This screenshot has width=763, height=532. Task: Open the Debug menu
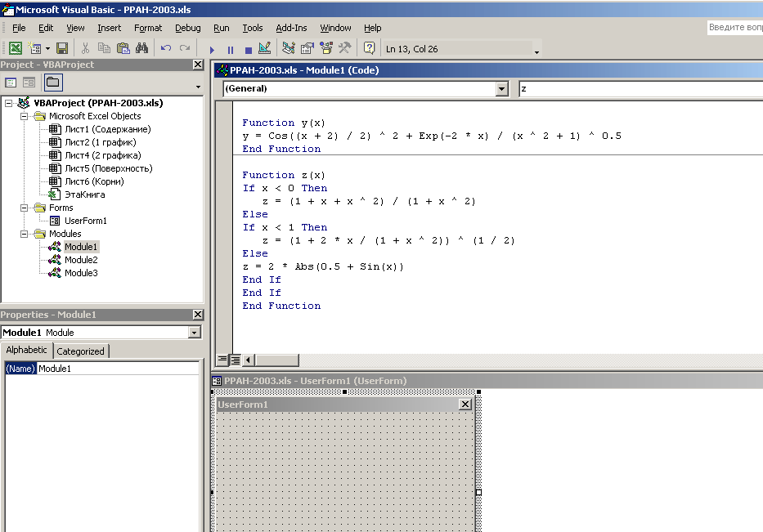pos(187,28)
